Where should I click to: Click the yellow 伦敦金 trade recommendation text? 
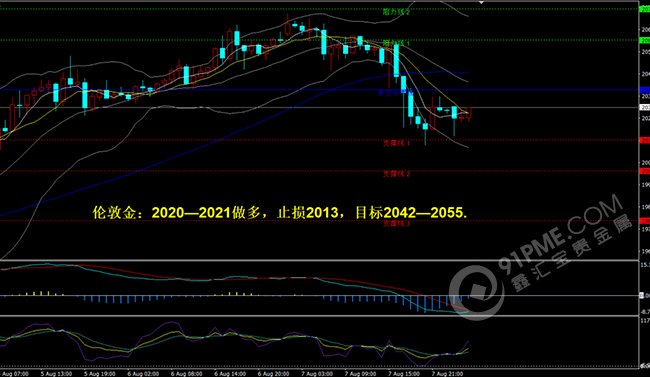click(279, 212)
